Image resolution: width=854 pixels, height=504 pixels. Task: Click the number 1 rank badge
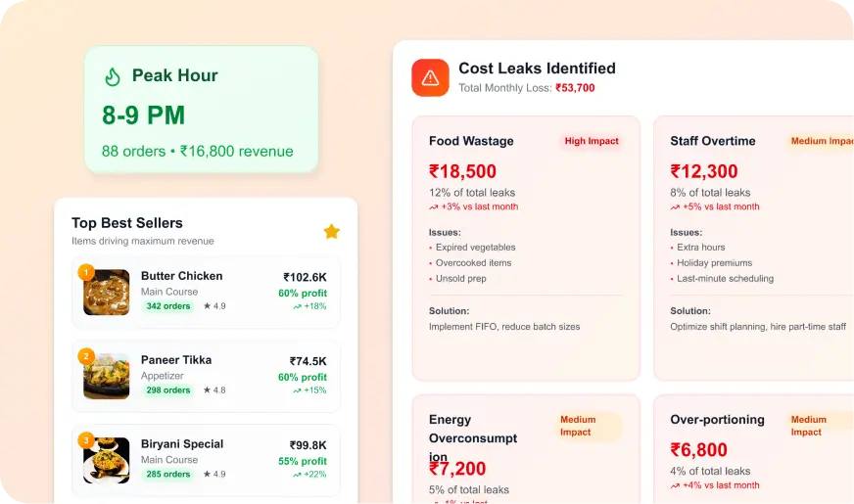click(x=85, y=272)
